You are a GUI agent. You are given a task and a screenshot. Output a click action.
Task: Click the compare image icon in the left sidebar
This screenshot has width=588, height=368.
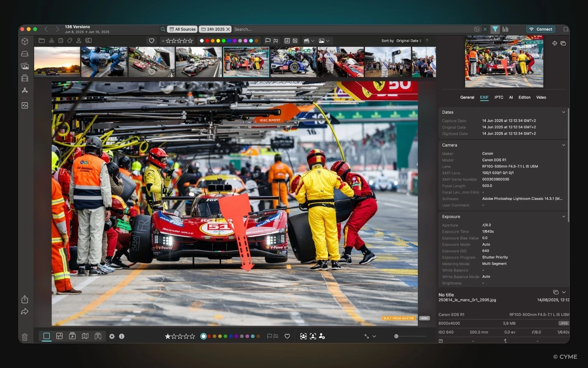click(x=25, y=106)
